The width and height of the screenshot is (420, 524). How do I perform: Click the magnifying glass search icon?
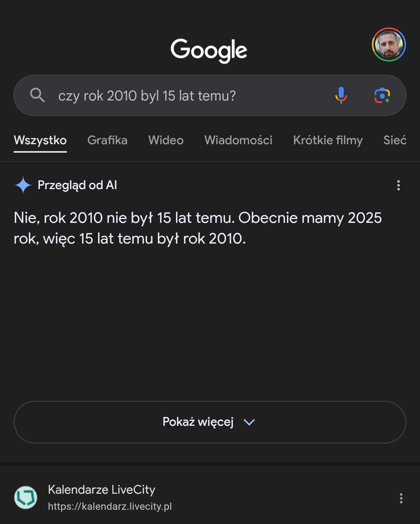tap(37, 95)
